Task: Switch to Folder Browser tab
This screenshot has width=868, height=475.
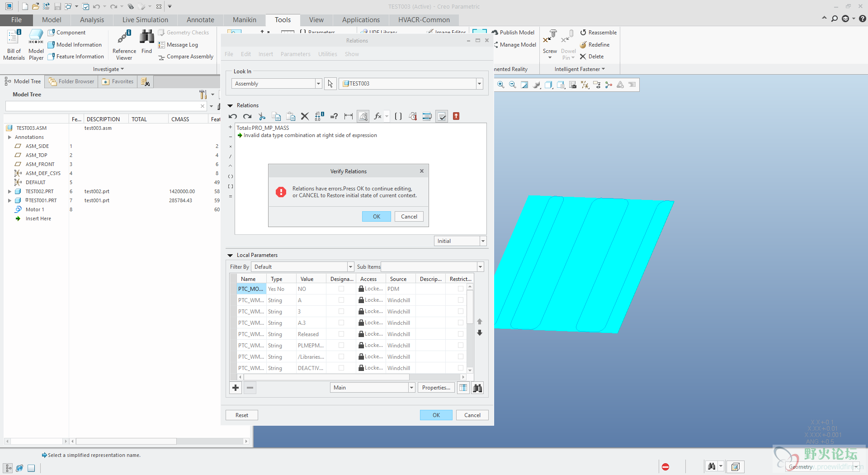Action: (71, 81)
